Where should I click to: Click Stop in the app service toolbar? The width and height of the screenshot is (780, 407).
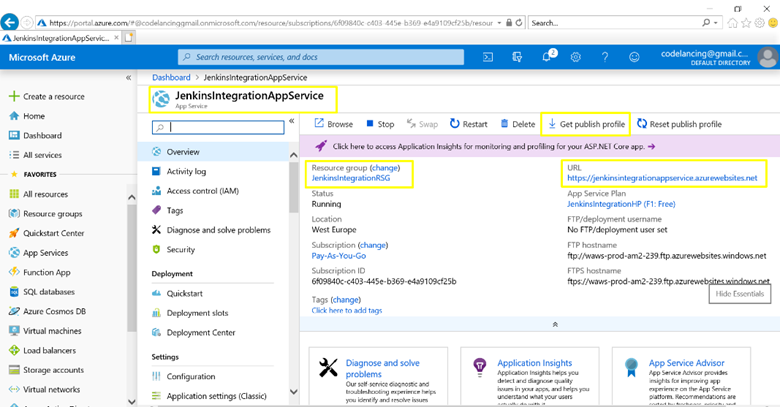[x=380, y=124]
